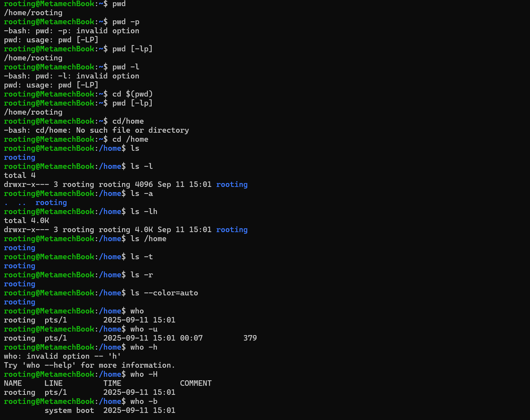Image resolution: width=530 pixels, height=420 pixels.
Task: Click the 'cd /home' command with a space
Action: point(130,139)
